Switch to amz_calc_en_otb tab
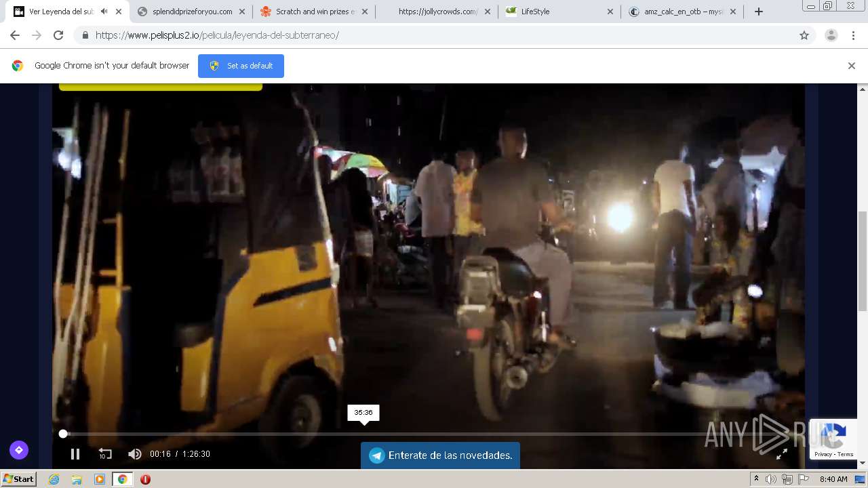This screenshot has height=488, width=868. pos(682,12)
